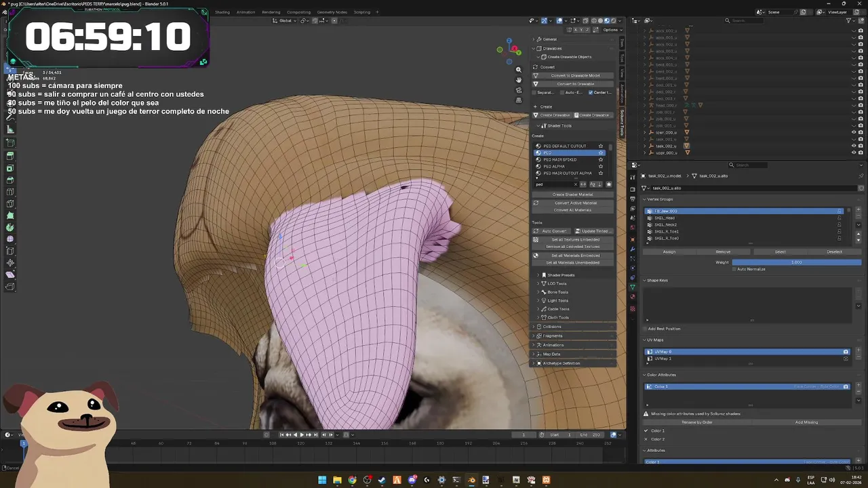This screenshot has height=488, width=868.
Task: Expand the Bone Tools section
Action: tap(557, 292)
